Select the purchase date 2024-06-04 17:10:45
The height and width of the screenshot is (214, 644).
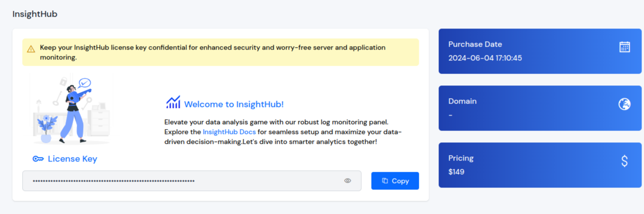tap(485, 58)
